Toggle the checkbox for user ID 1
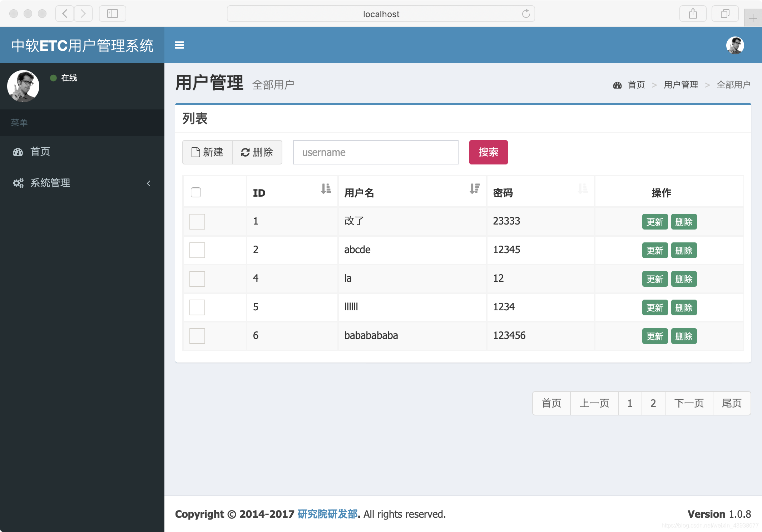This screenshot has height=532, width=762. [x=196, y=221]
